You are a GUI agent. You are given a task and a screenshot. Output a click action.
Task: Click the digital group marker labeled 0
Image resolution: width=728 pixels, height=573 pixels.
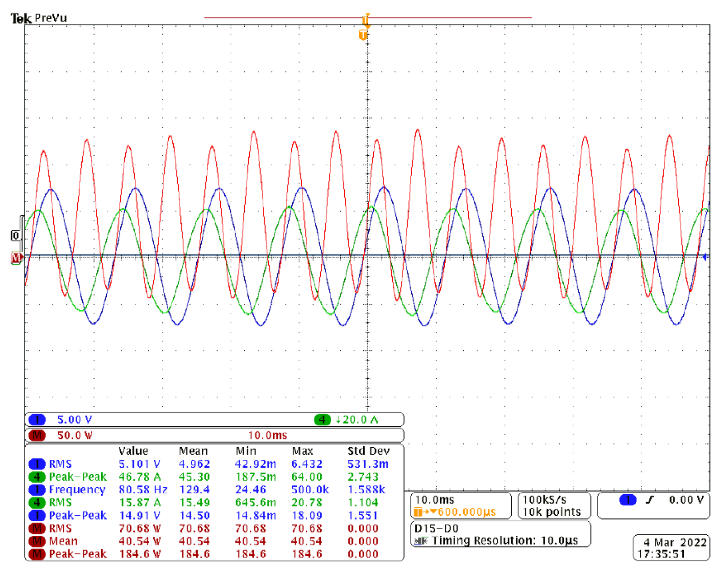pyautogui.click(x=15, y=236)
